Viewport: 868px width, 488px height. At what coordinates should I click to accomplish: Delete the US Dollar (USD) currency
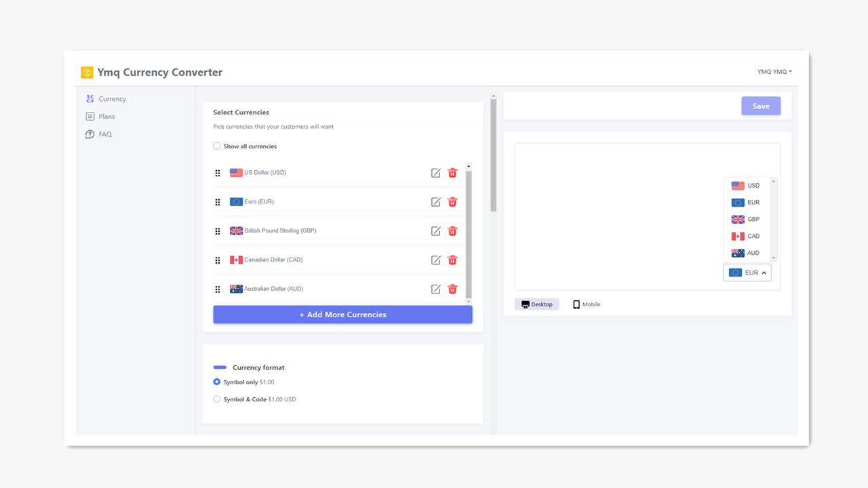[x=452, y=173]
